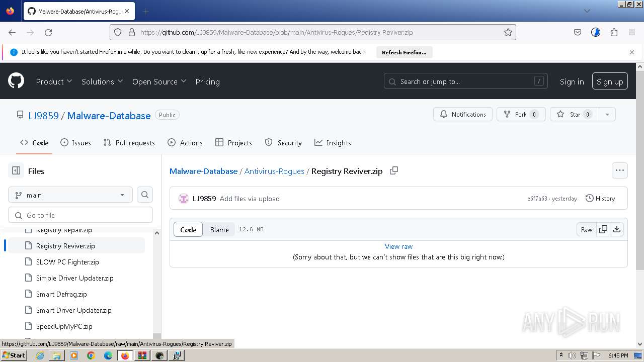The height and width of the screenshot is (362, 644).
Task: Open Malware-Database repository title link
Action: tap(109, 116)
